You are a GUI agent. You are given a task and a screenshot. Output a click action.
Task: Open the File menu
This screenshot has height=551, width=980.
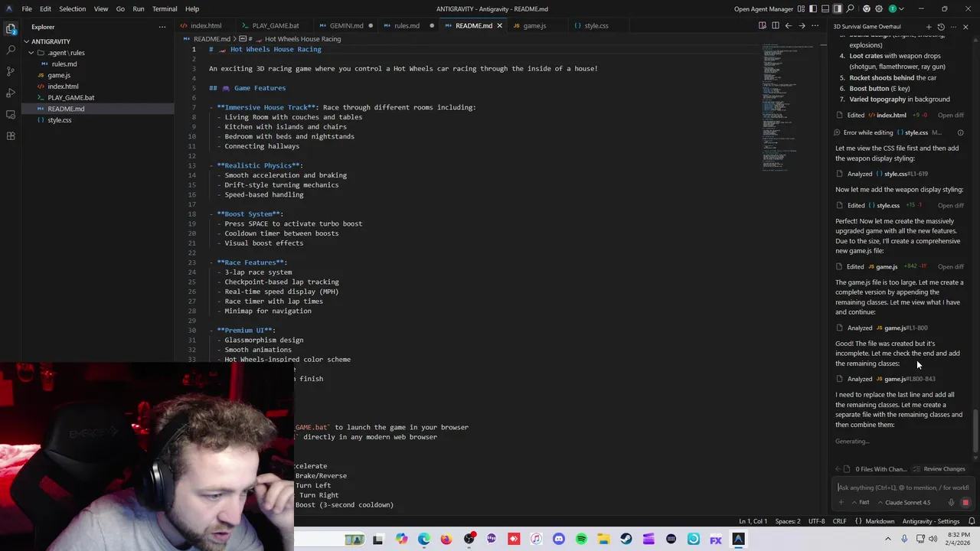(27, 9)
